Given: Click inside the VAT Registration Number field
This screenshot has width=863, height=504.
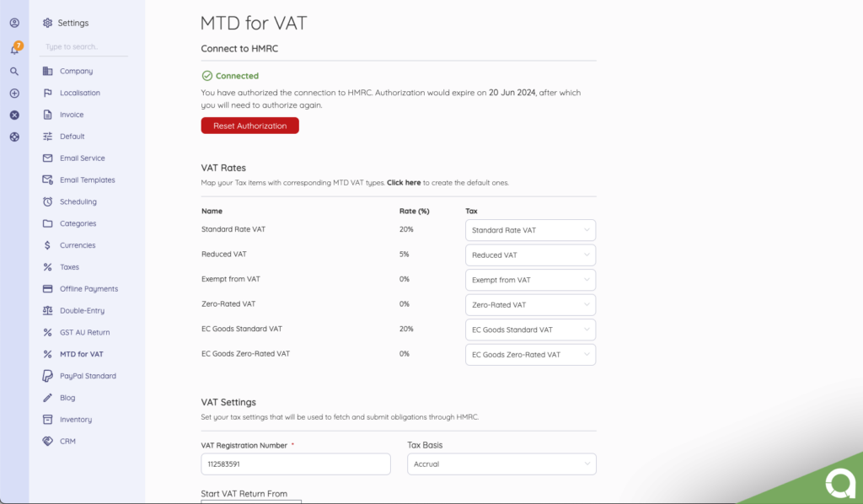Looking at the screenshot, I should (x=295, y=464).
